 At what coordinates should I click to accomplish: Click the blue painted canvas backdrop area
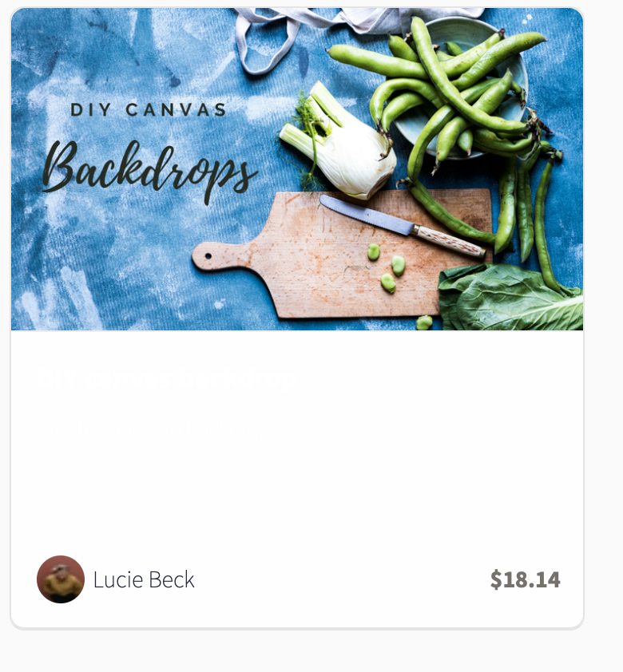(x=107, y=257)
